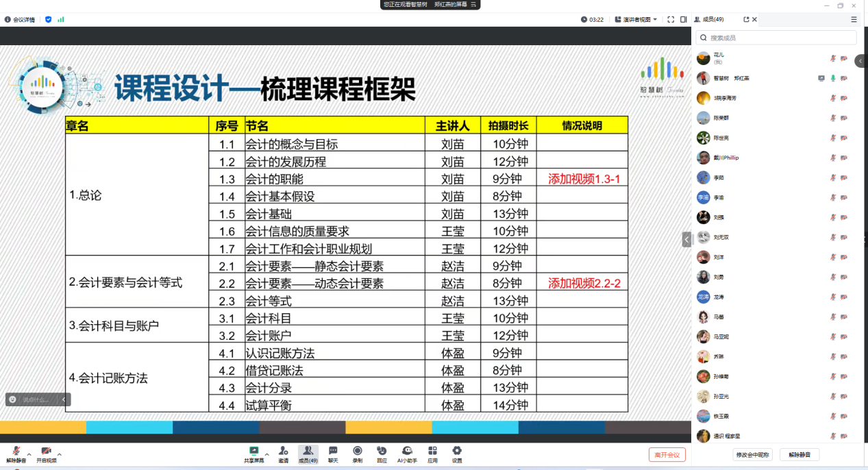Image resolution: width=868 pixels, height=470 pixels.
Task: Click the 离开会议 leave meeting button
Action: (667, 454)
